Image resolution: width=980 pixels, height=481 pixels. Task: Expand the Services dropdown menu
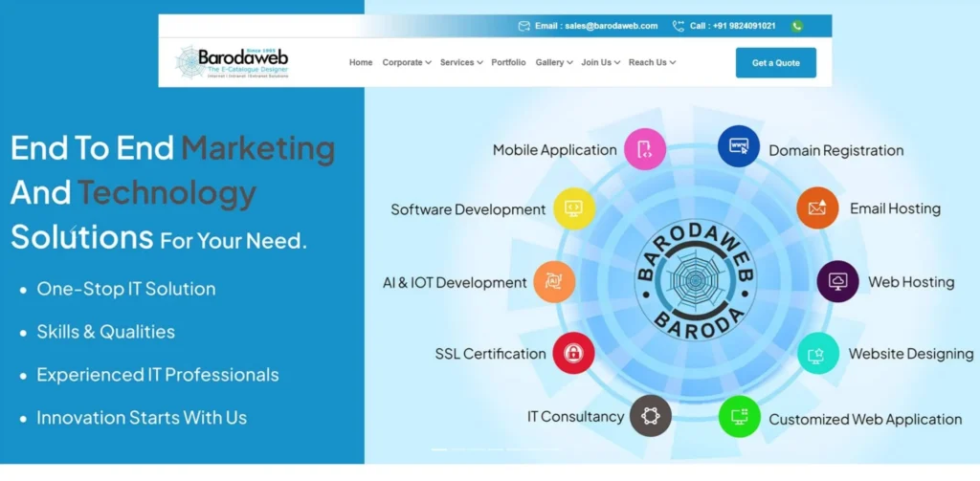[x=461, y=63]
